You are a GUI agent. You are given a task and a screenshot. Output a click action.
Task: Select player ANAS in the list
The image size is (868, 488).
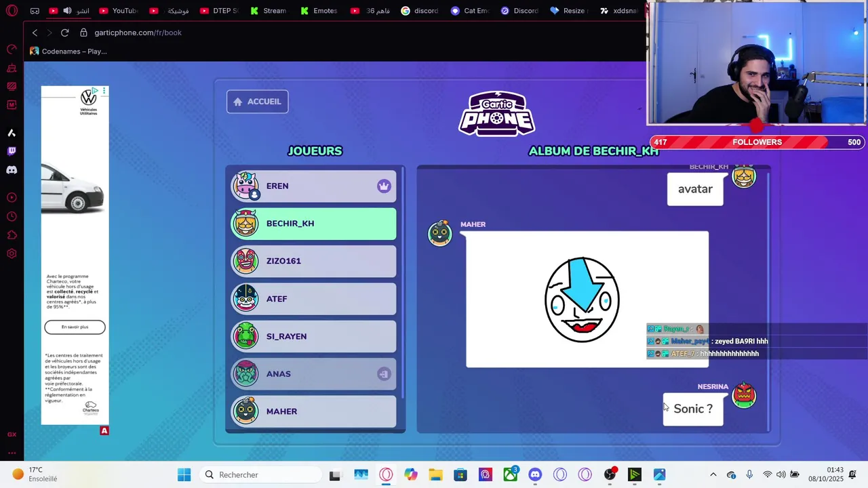(x=313, y=373)
